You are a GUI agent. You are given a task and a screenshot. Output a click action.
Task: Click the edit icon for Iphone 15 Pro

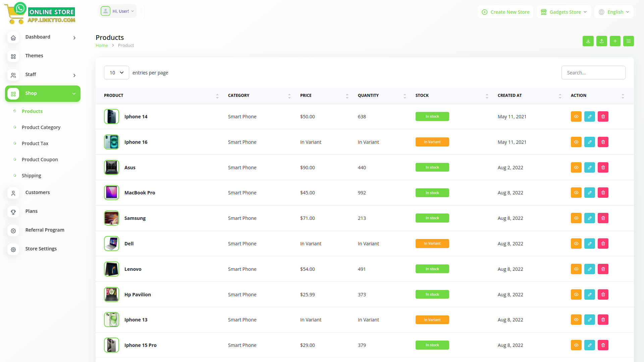(x=589, y=345)
